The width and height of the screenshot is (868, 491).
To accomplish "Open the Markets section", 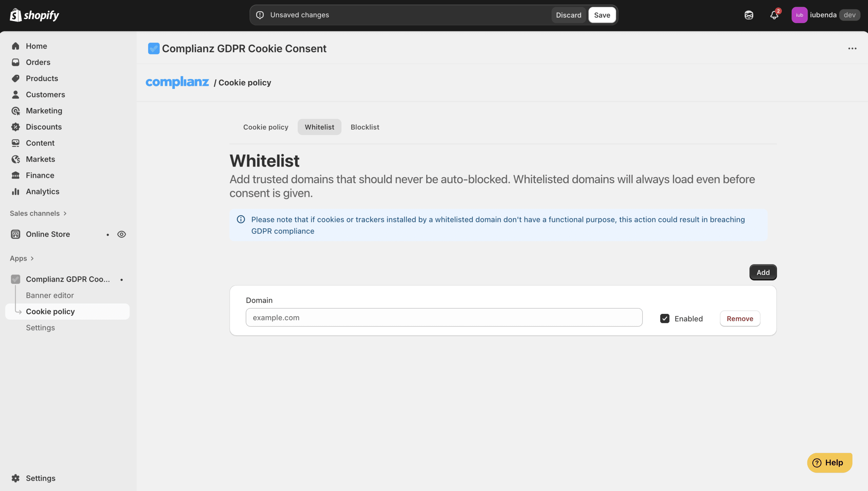I will pyautogui.click(x=40, y=159).
